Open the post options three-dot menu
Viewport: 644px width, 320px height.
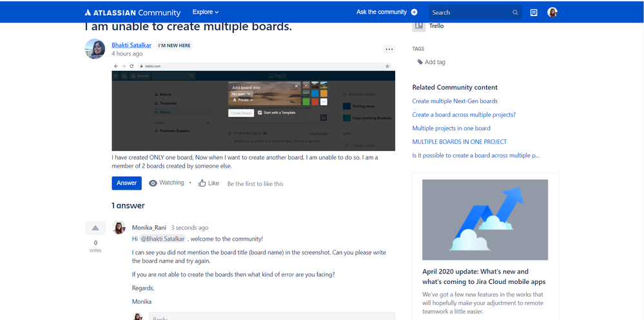click(x=389, y=49)
